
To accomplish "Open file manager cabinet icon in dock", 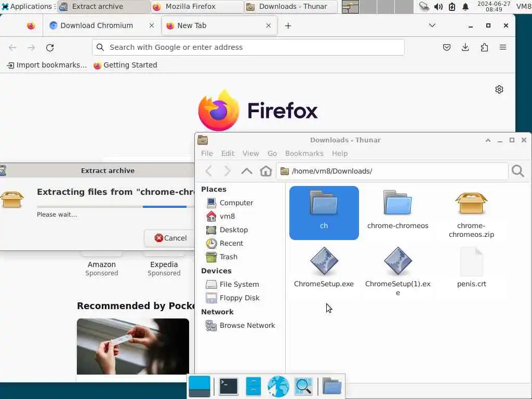I will 253,387.
